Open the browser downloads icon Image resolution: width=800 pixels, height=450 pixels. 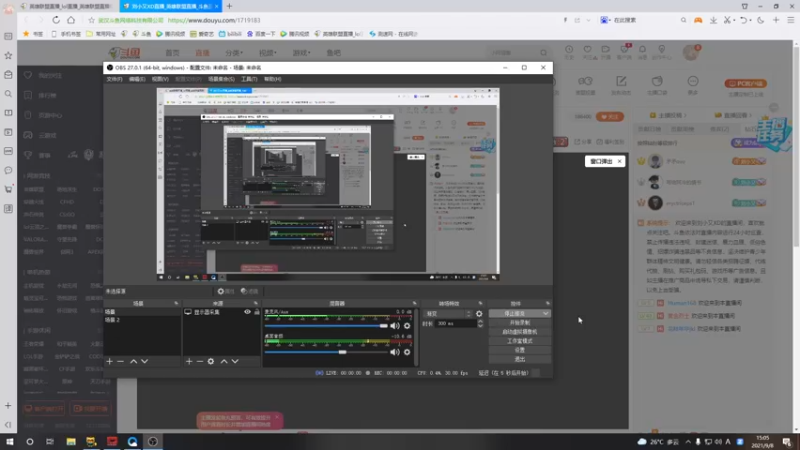point(713,20)
